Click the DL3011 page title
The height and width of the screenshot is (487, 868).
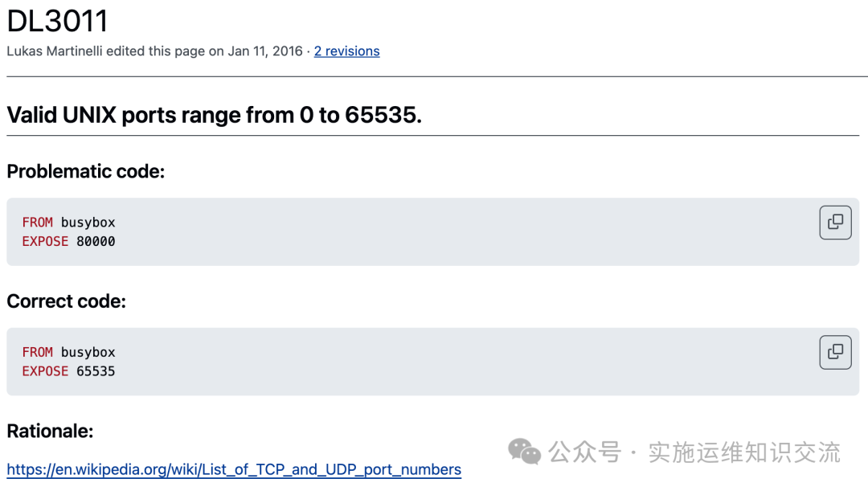pyautogui.click(x=58, y=21)
